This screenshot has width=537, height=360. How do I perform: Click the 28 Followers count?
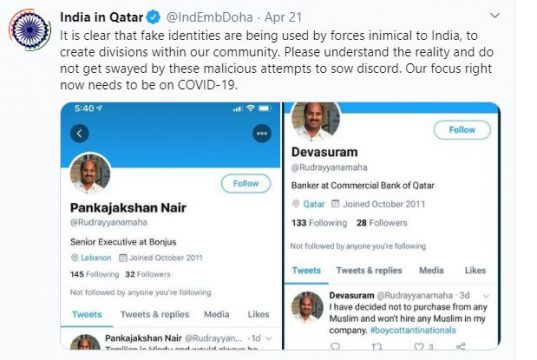382,223
